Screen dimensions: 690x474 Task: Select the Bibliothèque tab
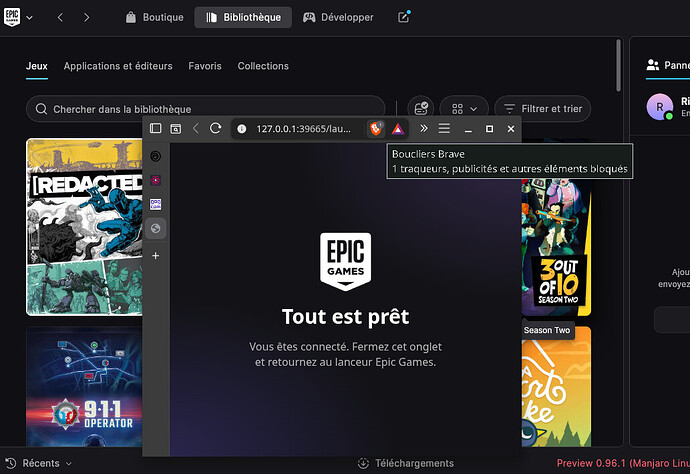coord(243,17)
